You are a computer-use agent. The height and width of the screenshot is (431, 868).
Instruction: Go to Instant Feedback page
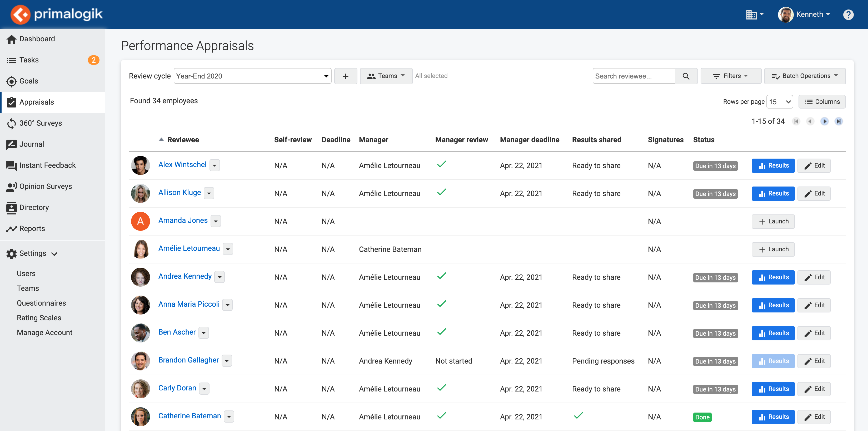[48, 165]
